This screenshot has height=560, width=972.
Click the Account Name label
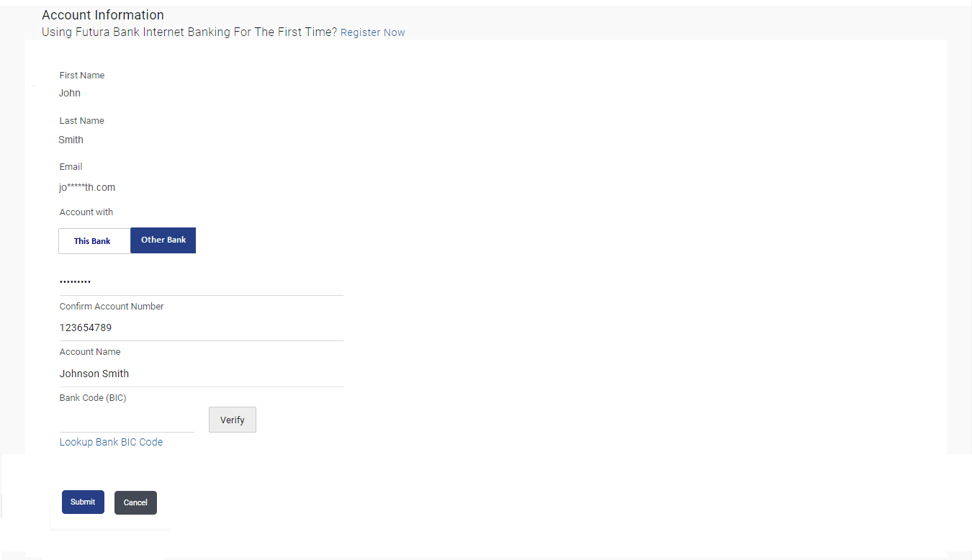tap(90, 352)
